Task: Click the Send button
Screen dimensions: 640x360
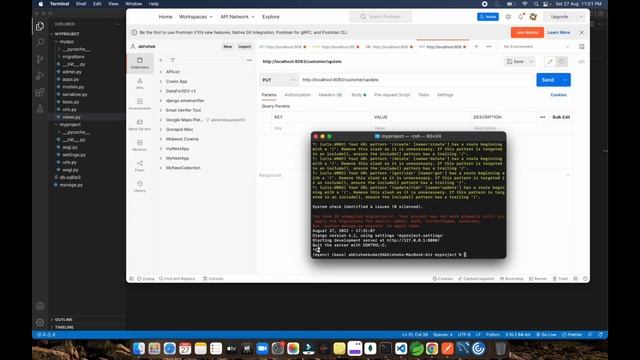Action: pos(548,80)
